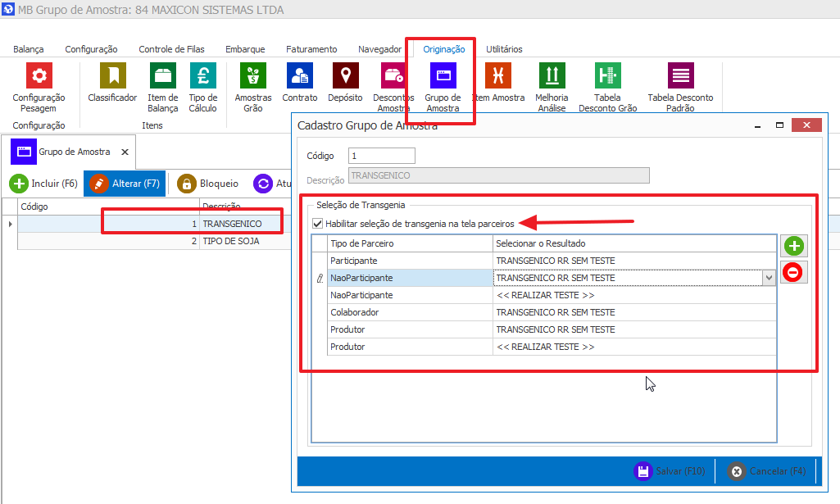Switch to the Embarque ribbon tab

(x=245, y=49)
